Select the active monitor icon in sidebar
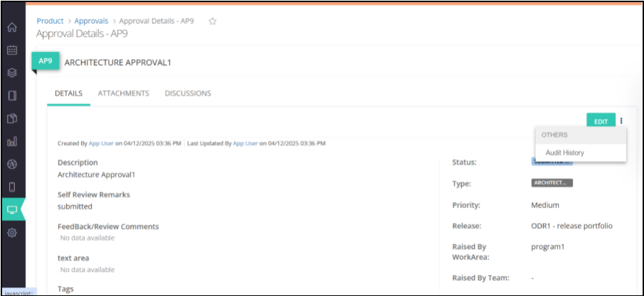The height and width of the screenshot is (296, 644). tap(13, 209)
